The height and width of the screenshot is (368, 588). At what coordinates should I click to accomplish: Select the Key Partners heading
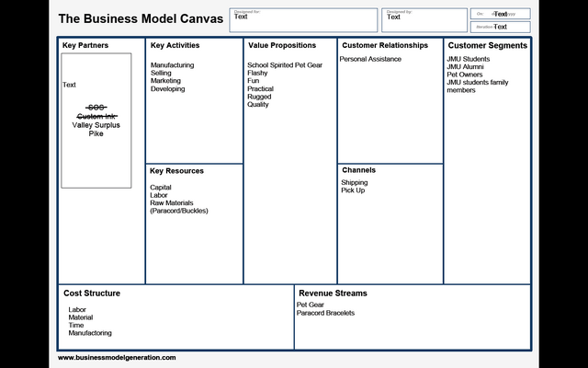coord(85,45)
